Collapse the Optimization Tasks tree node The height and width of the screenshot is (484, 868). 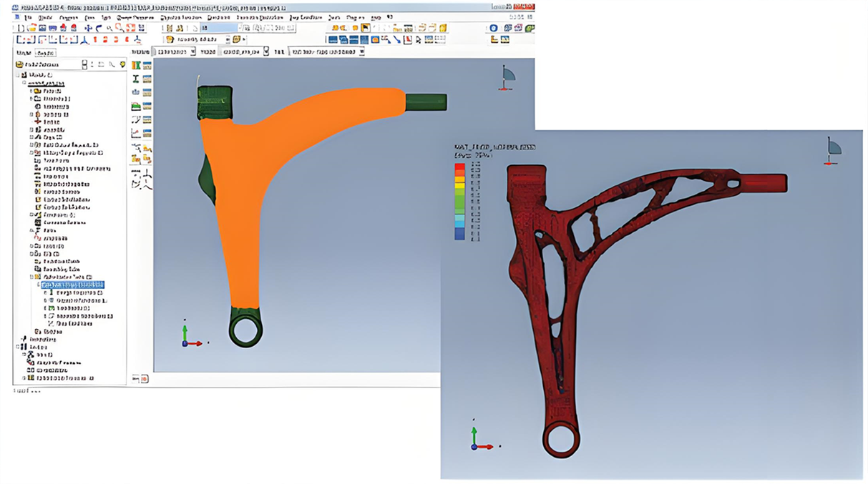click(31, 277)
